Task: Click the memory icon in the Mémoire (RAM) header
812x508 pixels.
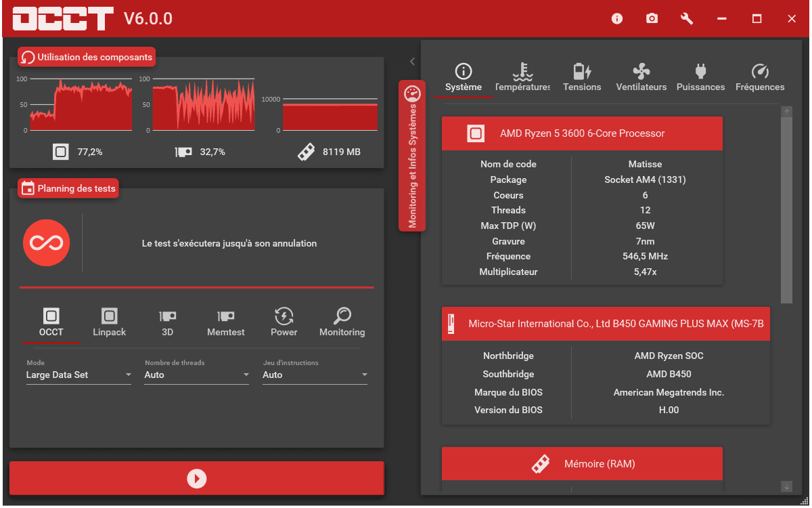Action: [x=540, y=464]
